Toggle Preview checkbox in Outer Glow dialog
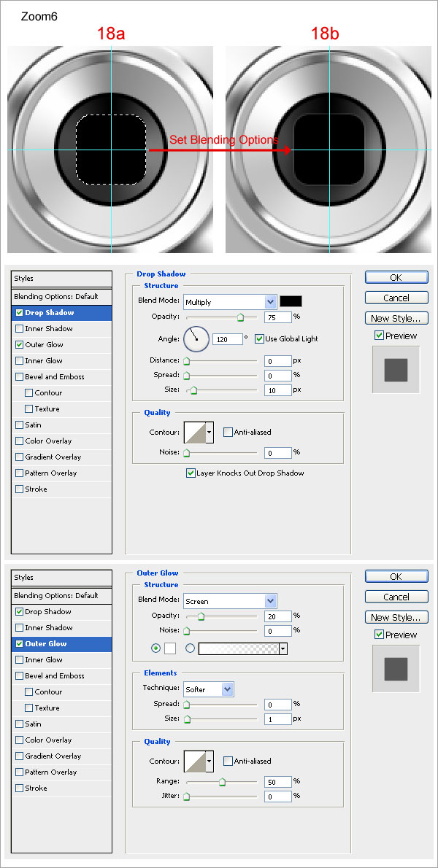Viewport: 438px width, 868px height. pyautogui.click(x=379, y=635)
